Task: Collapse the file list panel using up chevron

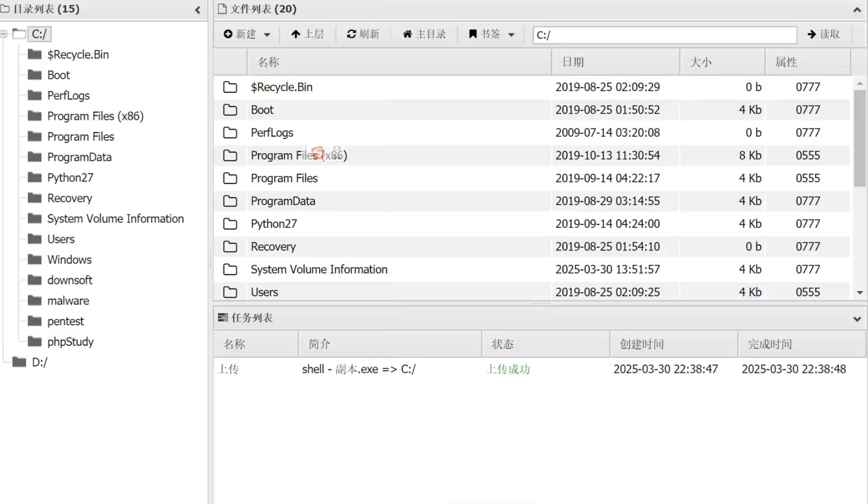Action: [857, 10]
